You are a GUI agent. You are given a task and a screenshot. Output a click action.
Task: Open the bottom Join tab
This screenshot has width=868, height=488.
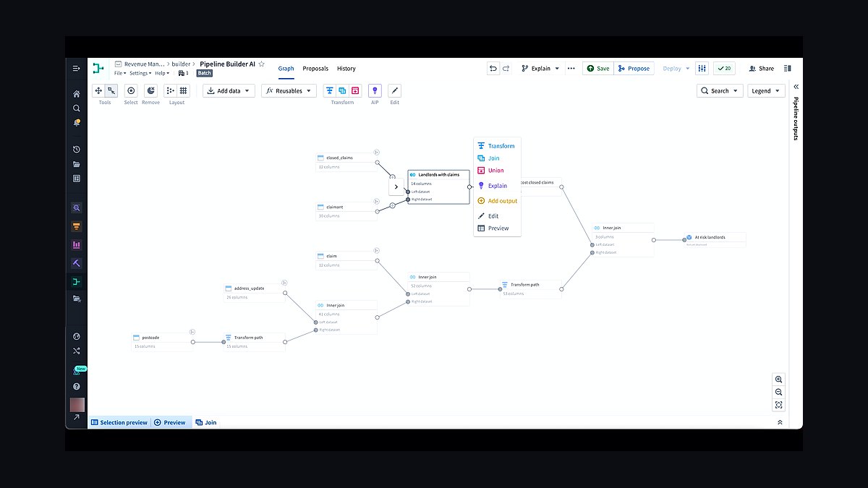206,422
